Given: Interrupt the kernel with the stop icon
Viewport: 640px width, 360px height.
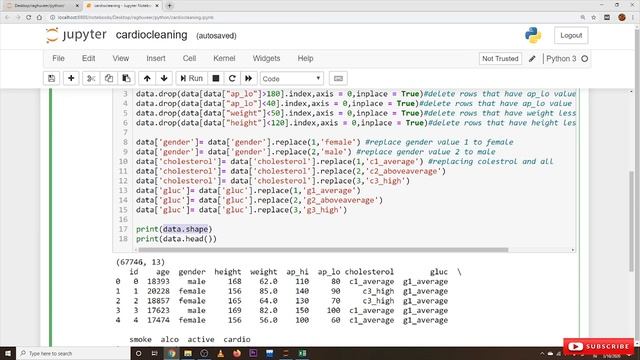Looking at the screenshot, I should click(x=216, y=78).
